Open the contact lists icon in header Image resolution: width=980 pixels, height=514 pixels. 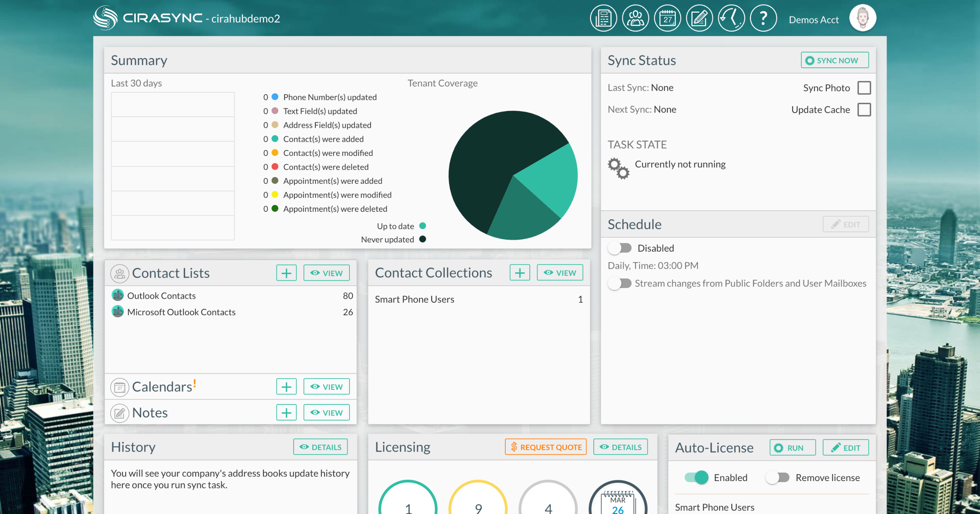click(x=635, y=18)
